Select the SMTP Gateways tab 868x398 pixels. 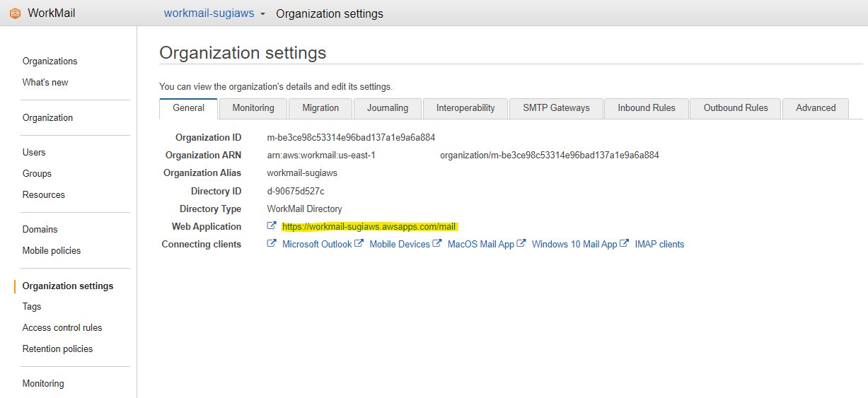pyautogui.click(x=556, y=108)
